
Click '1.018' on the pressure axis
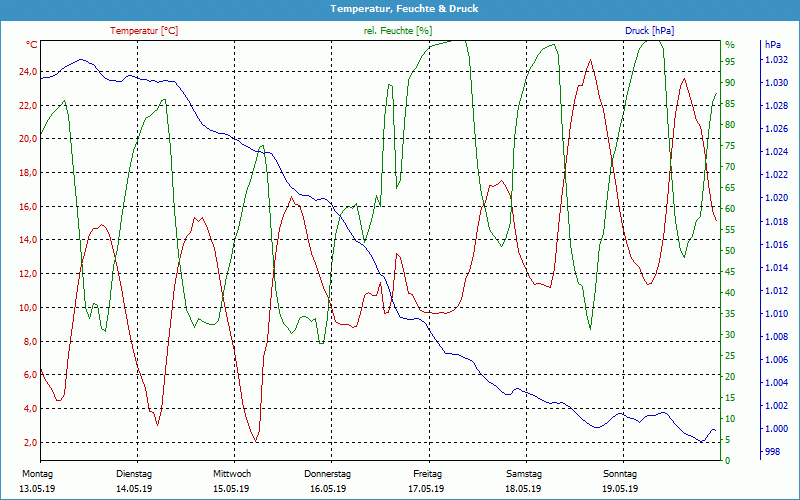[x=776, y=221]
